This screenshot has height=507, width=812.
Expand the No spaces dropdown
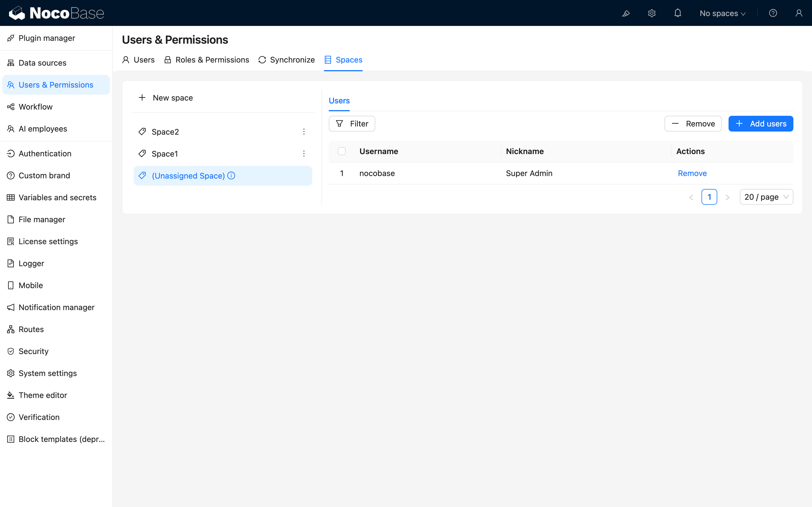tap(722, 14)
